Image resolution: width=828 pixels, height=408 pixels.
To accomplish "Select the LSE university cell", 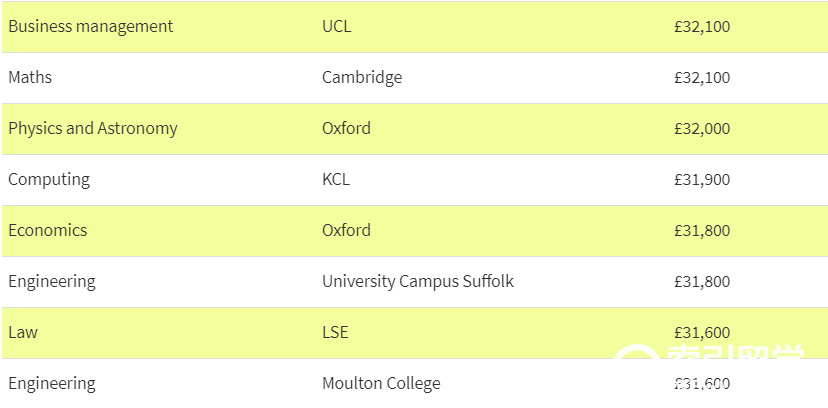I will pyautogui.click(x=335, y=333).
